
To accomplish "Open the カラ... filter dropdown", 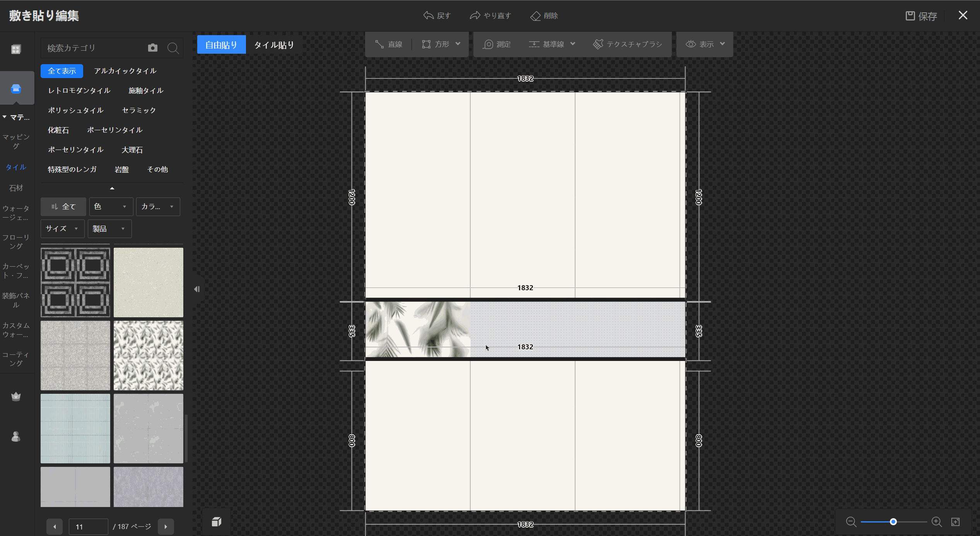I will 158,207.
